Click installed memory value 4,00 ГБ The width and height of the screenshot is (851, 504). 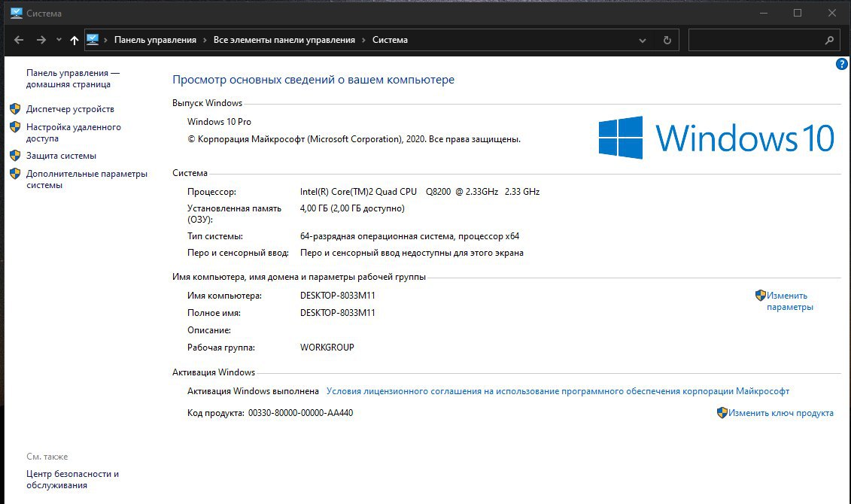352,208
